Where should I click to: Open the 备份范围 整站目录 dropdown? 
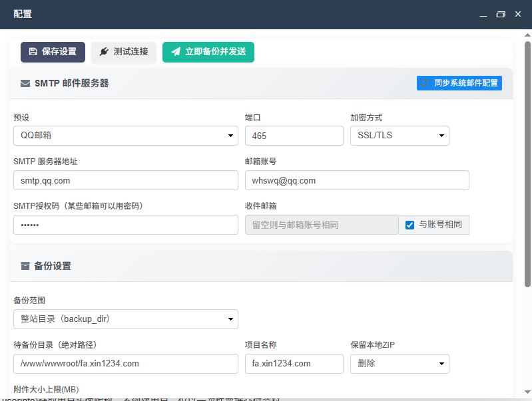coord(126,319)
